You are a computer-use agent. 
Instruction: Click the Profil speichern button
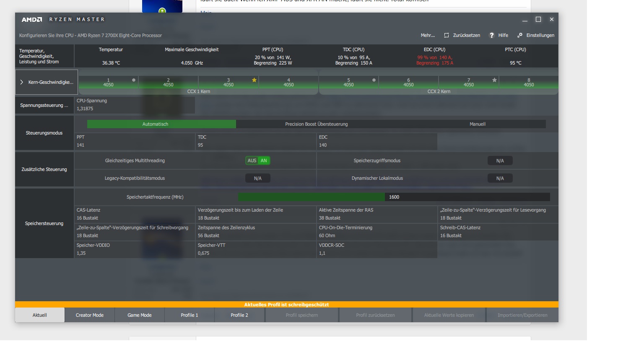tap(302, 315)
